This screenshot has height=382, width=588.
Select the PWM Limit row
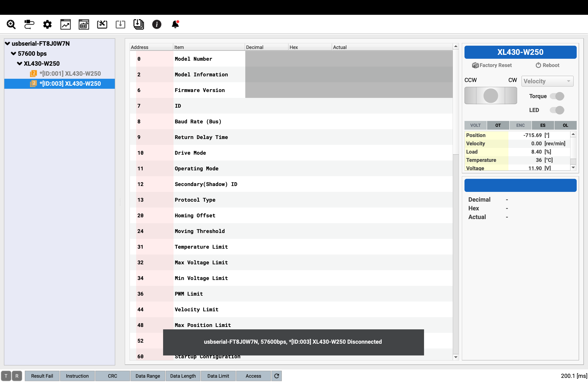[291, 294]
